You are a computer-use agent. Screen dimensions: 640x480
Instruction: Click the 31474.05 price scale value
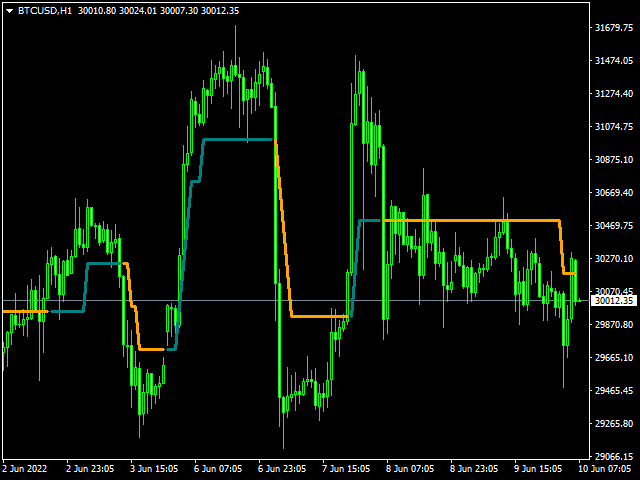[x=614, y=61]
